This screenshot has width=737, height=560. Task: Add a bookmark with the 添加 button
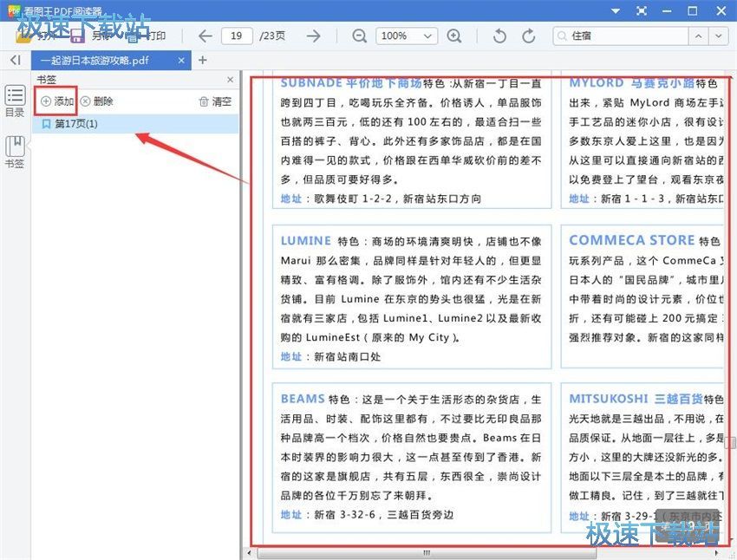pos(57,101)
